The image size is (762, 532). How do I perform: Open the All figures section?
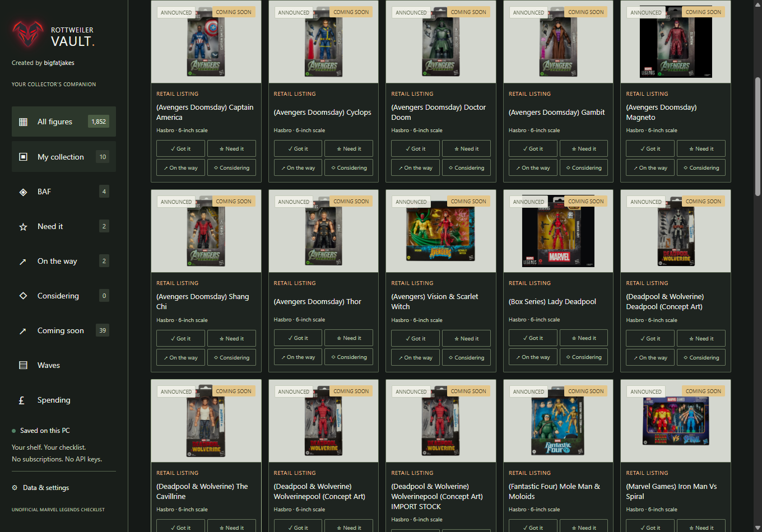[64, 122]
